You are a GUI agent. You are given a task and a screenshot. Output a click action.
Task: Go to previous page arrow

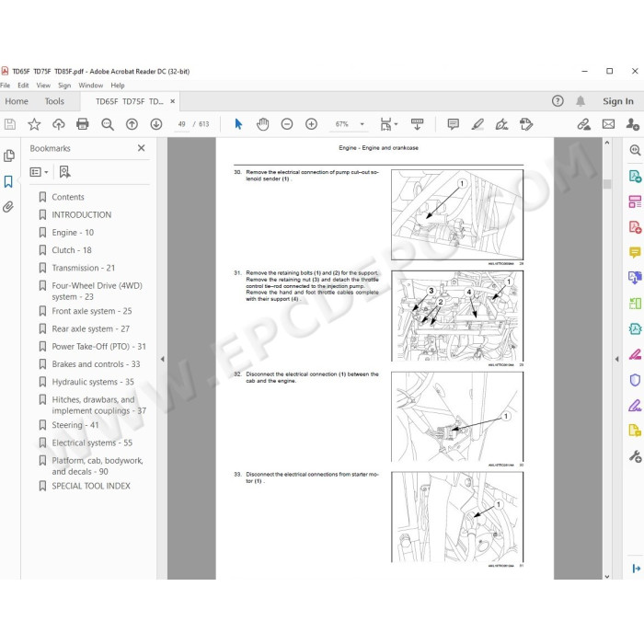pos(132,124)
